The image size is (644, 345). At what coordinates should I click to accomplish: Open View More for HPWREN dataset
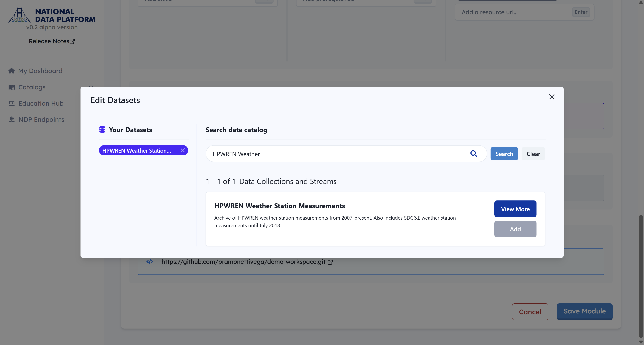click(515, 209)
